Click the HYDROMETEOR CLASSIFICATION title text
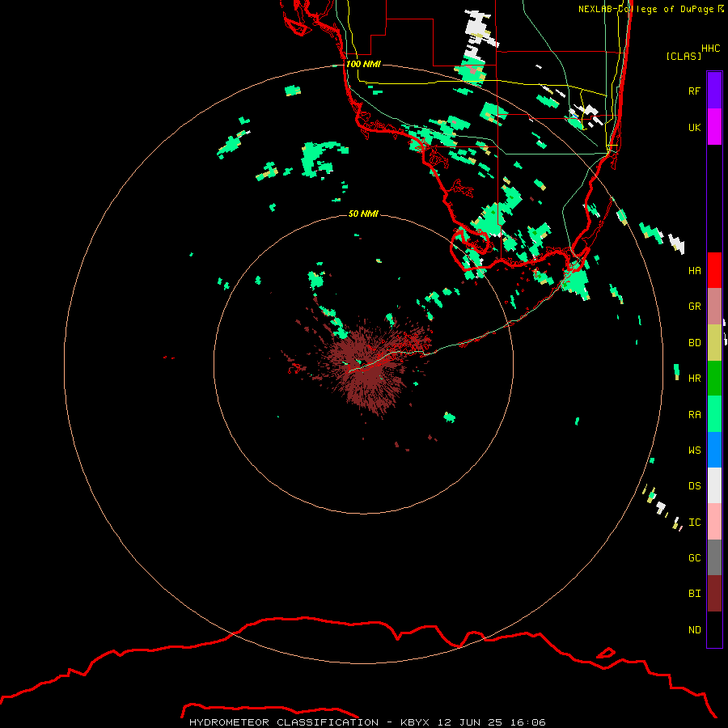This screenshot has height=728, width=728. point(284,722)
